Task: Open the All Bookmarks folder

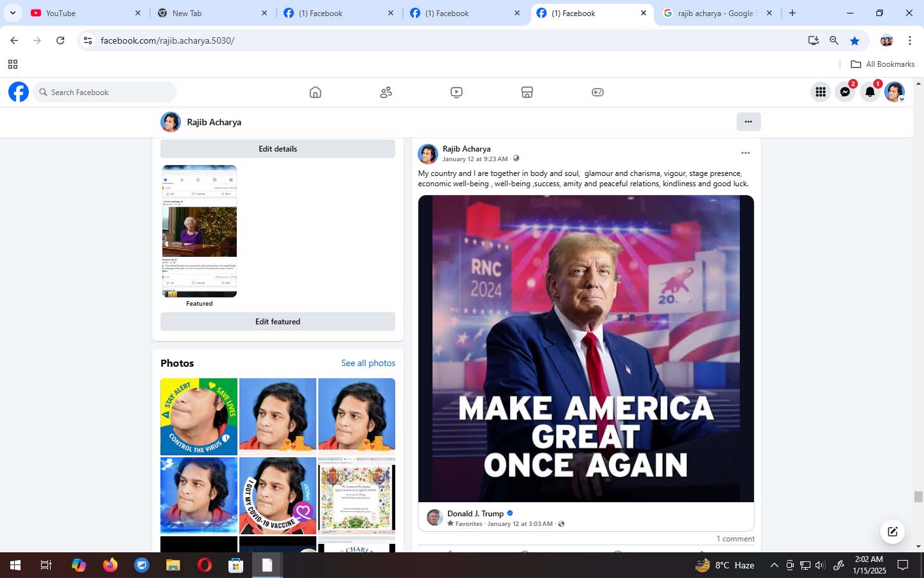Action: (x=882, y=64)
